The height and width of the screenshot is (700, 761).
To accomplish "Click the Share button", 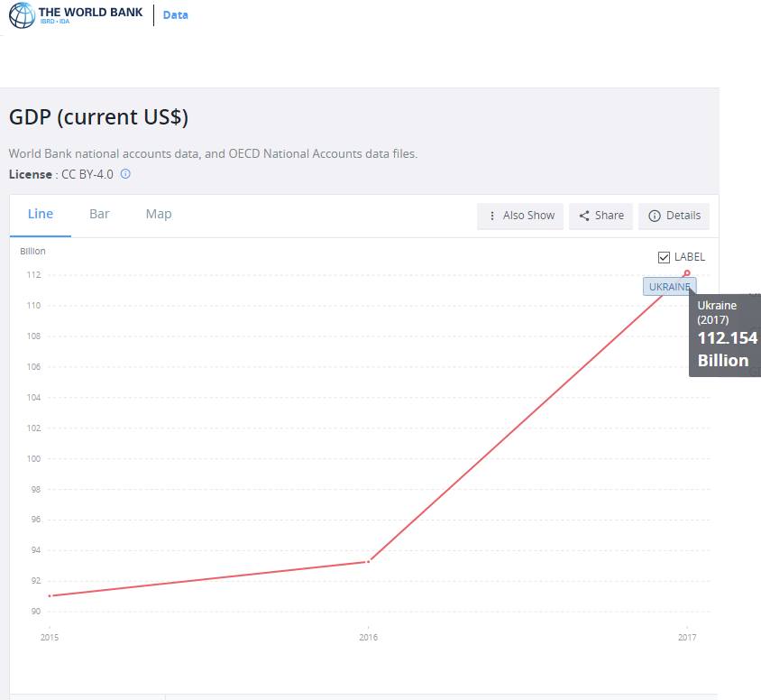I will pos(601,216).
